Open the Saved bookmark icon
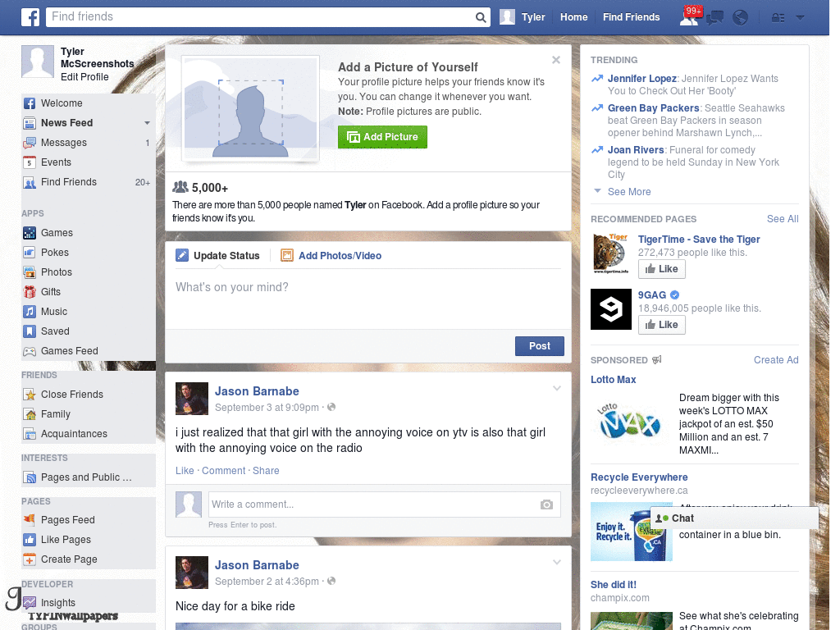This screenshot has height=630, width=840. coord(30,331)
